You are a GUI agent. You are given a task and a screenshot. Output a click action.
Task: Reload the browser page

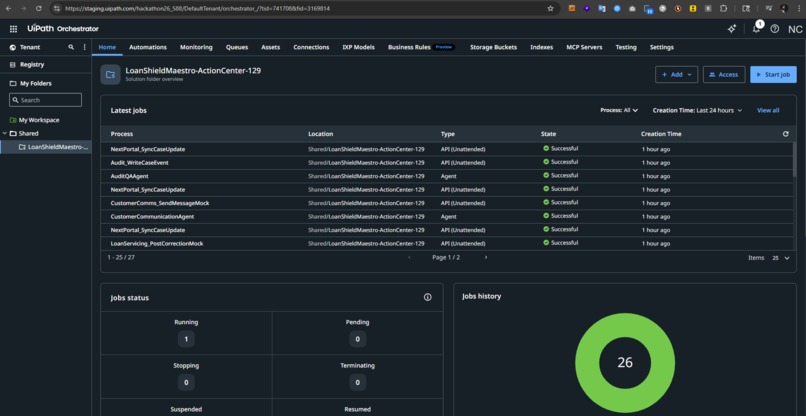[x=39, y=8]
